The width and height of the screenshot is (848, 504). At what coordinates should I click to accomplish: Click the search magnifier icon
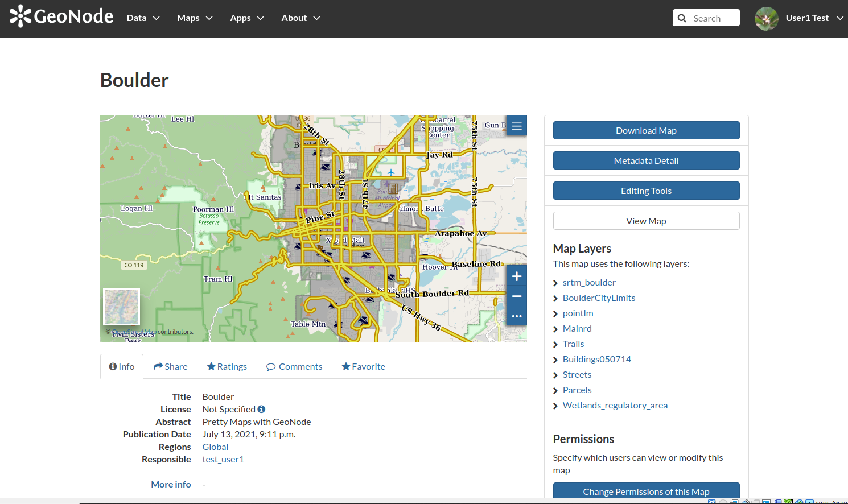tap(682, 18)
